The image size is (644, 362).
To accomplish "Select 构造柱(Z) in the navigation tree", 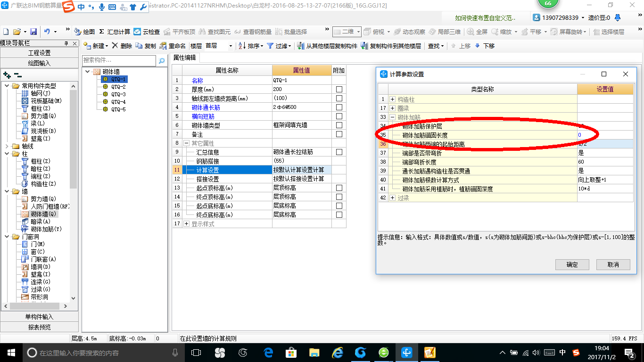I will pyautogui.click(x=43, y=184).
